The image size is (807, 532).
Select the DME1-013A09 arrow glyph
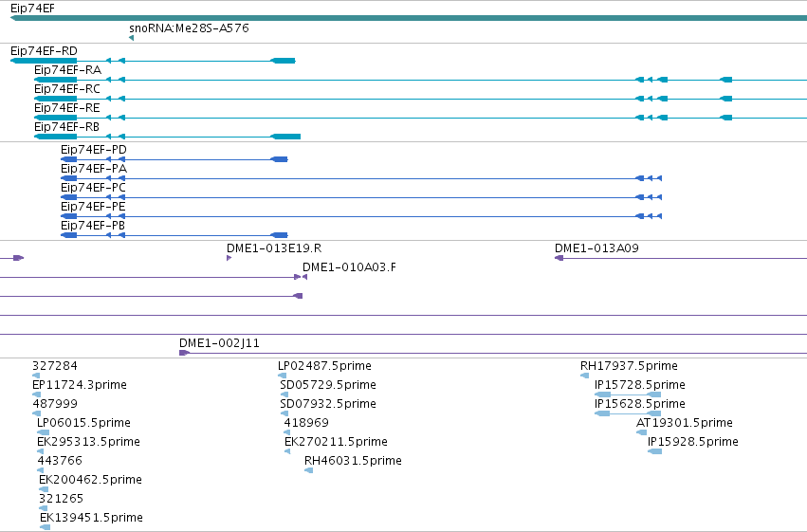(559, 258)
